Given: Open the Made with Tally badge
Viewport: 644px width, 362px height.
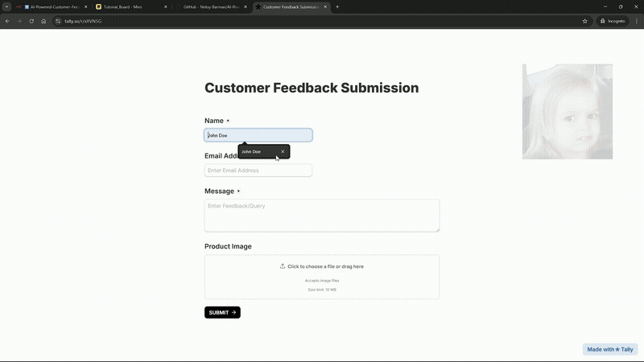Looking at the screenshot, I should tap(610, 349).
